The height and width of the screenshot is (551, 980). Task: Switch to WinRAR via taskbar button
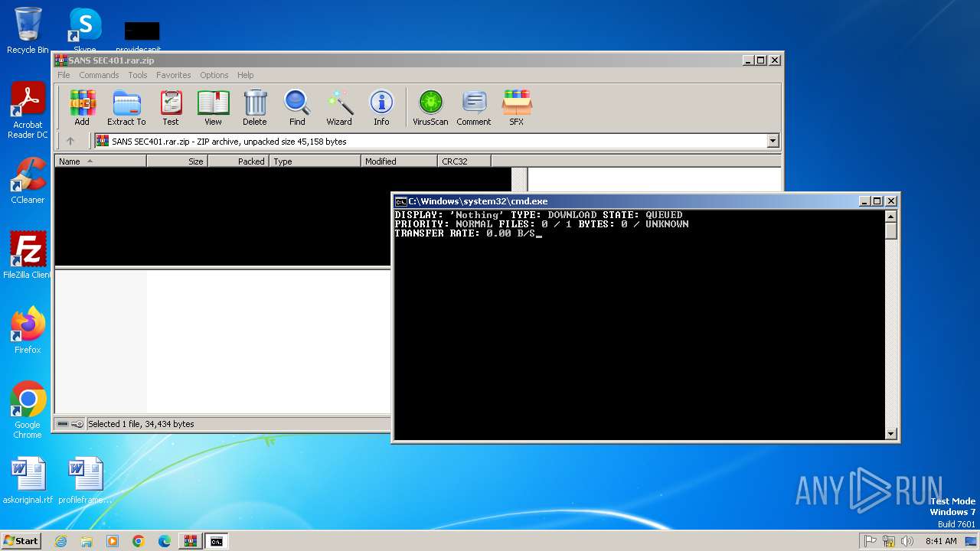pyautogui.click(x=191, y=541)
